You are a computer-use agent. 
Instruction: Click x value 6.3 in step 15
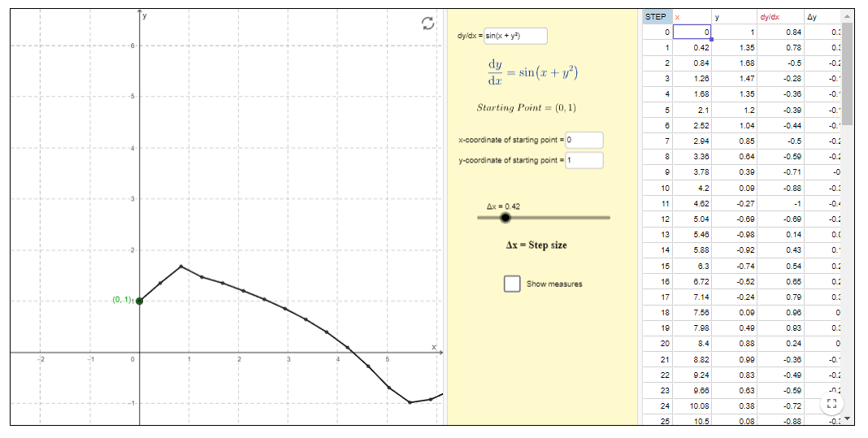pyautogui.click(x=692, y=266)
